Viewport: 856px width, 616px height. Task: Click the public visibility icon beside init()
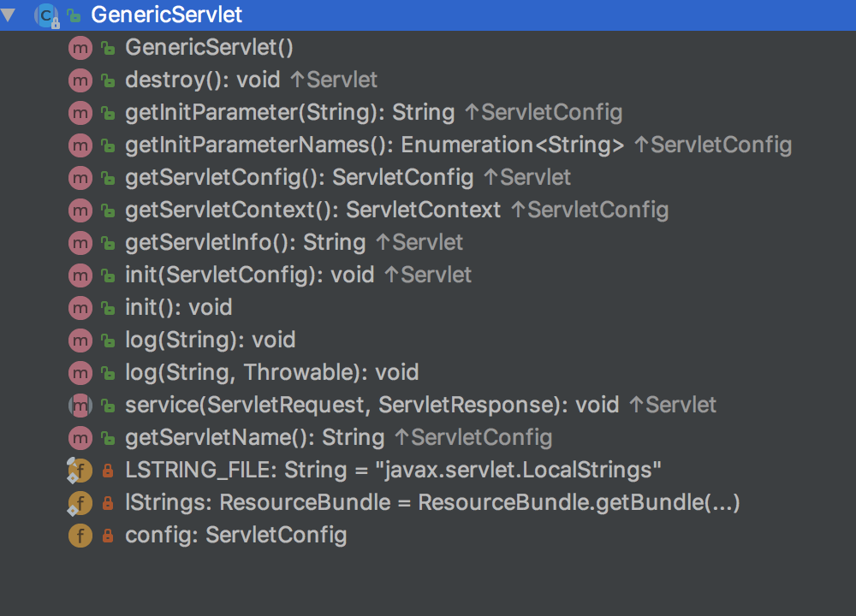108,308
